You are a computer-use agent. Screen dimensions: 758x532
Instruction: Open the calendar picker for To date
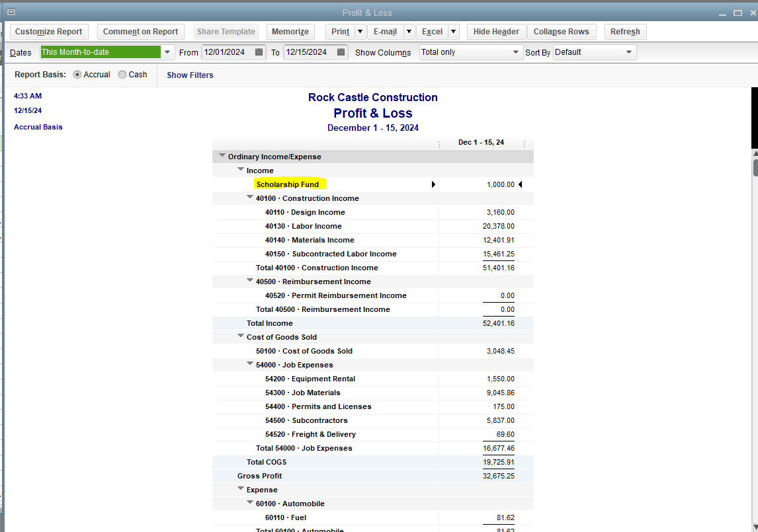point(341,52)
